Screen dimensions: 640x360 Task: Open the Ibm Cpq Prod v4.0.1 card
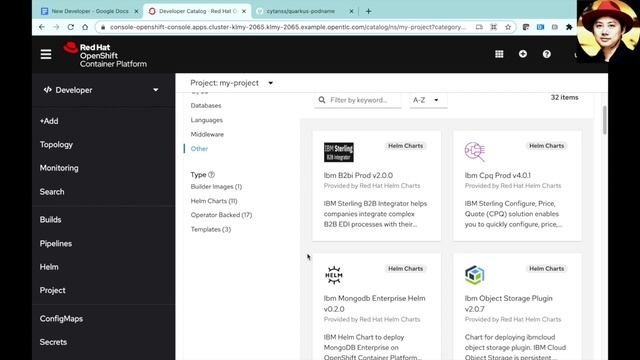pyautogui.click(x=517, y=186)
